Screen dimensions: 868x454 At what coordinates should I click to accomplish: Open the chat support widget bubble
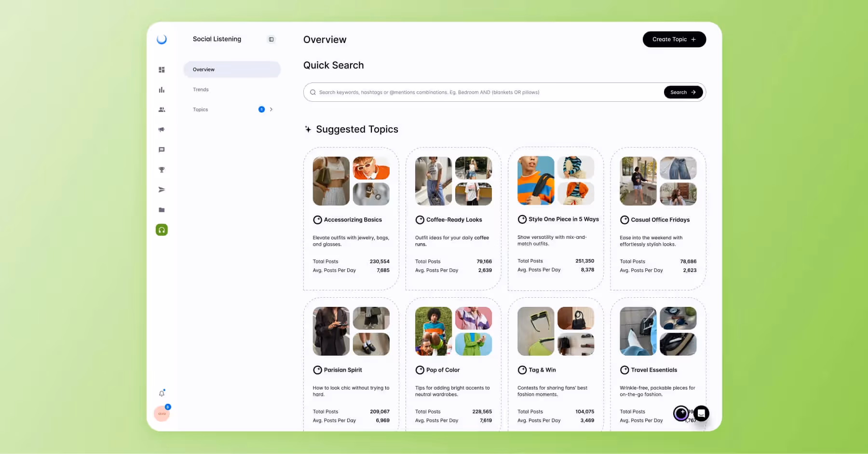[x=701, y=413]
